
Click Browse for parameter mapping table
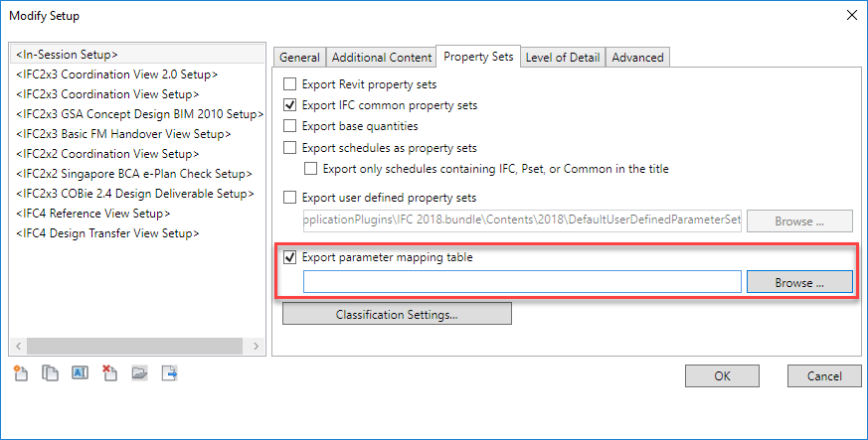[799, 283]
